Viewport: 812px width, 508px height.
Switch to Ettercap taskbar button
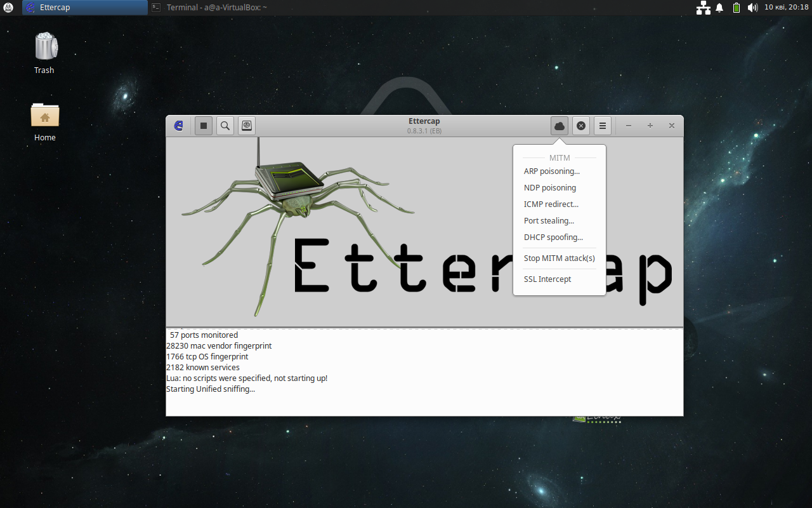coord(85,8)
